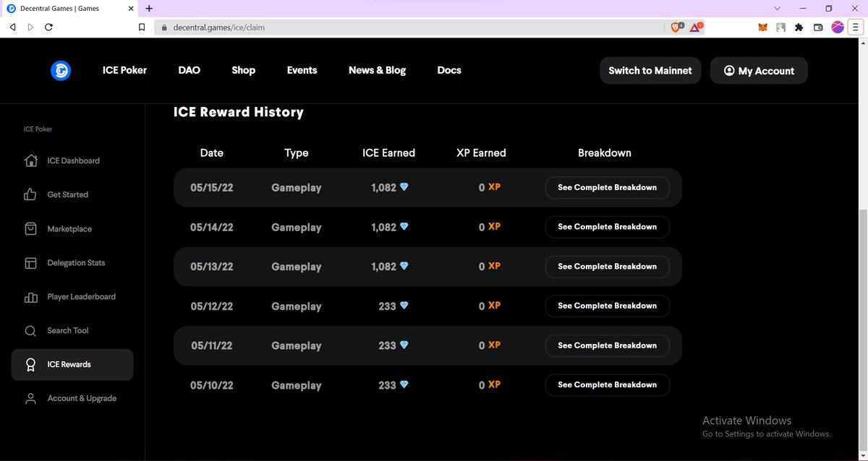The height and width of the screenshot is (461, 868).
Task: Click the Gameplay type for 05/12/22
Action: click(x=297, y=306)
